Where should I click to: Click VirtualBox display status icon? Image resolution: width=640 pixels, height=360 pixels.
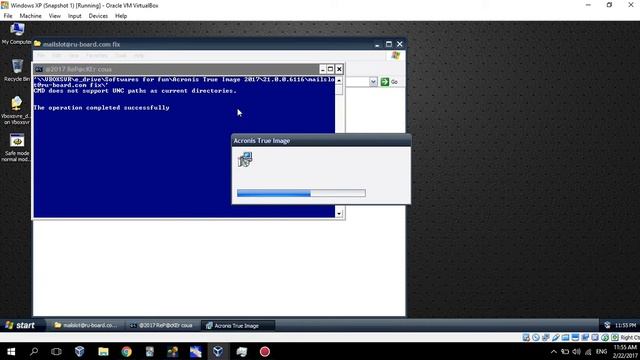click(x=575, y=338)
